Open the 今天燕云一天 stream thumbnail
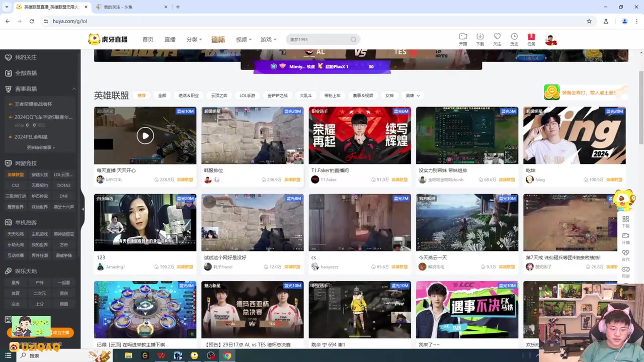This screenshot has width=644, height=362. [467, 222]
